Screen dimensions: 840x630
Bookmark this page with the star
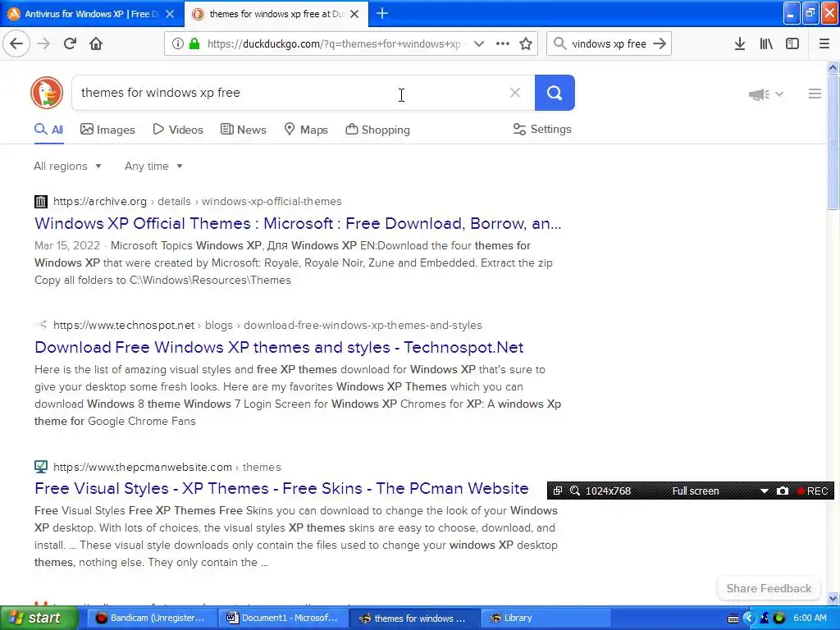click(x=526, y=43)
